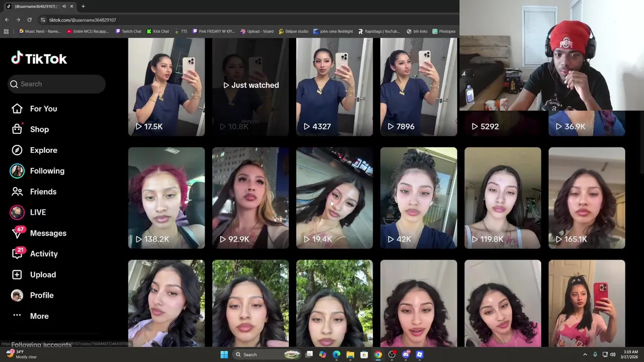Open Google Chrome from the taskbar
This screenshot has height=362, width=644.
coord(378,354)
